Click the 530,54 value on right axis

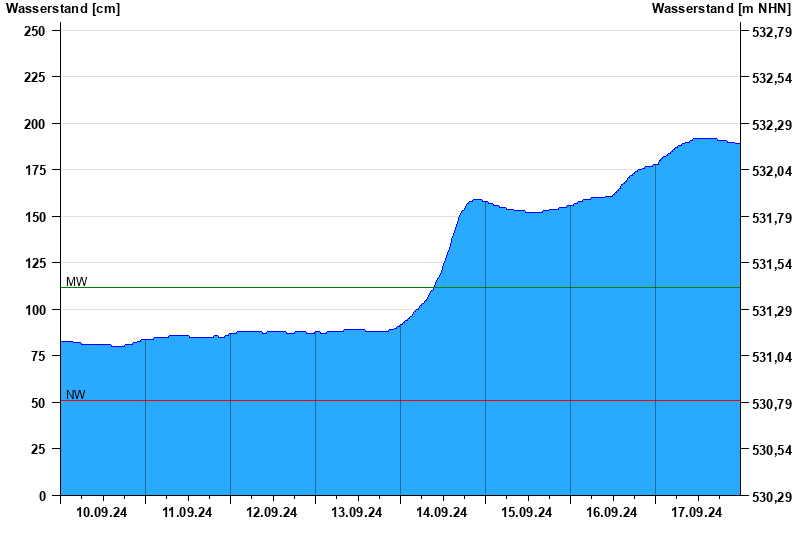tap(772, 451)
